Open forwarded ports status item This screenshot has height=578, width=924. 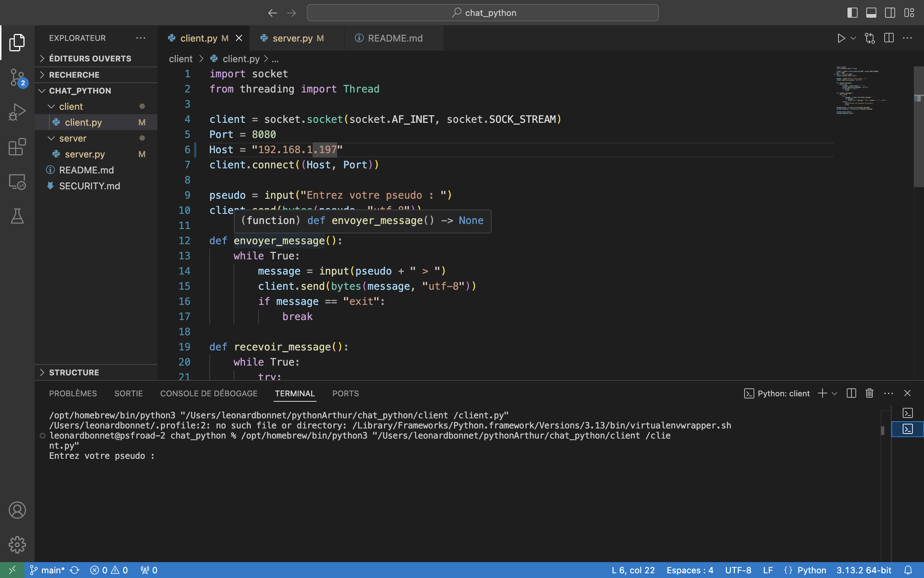pos(149,570)
